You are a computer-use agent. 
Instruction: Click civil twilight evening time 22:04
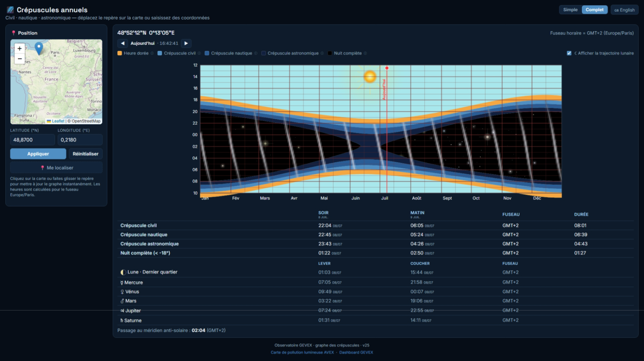[325, 226]
